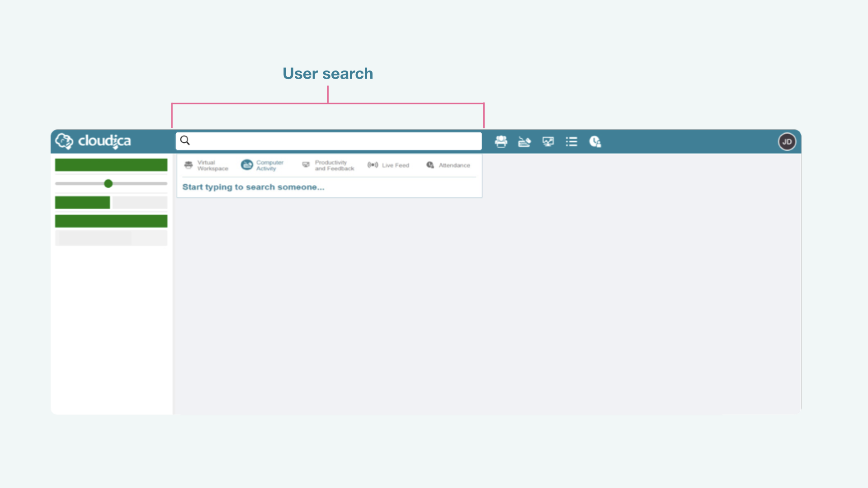Select the Computer Activity search tab

coord(263,165)
